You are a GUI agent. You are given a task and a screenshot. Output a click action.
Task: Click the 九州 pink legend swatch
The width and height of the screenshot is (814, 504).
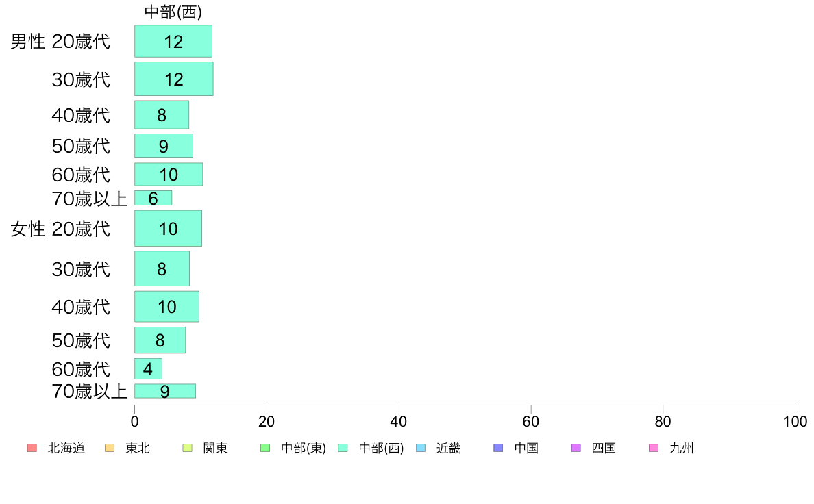(x=654, y=448)
